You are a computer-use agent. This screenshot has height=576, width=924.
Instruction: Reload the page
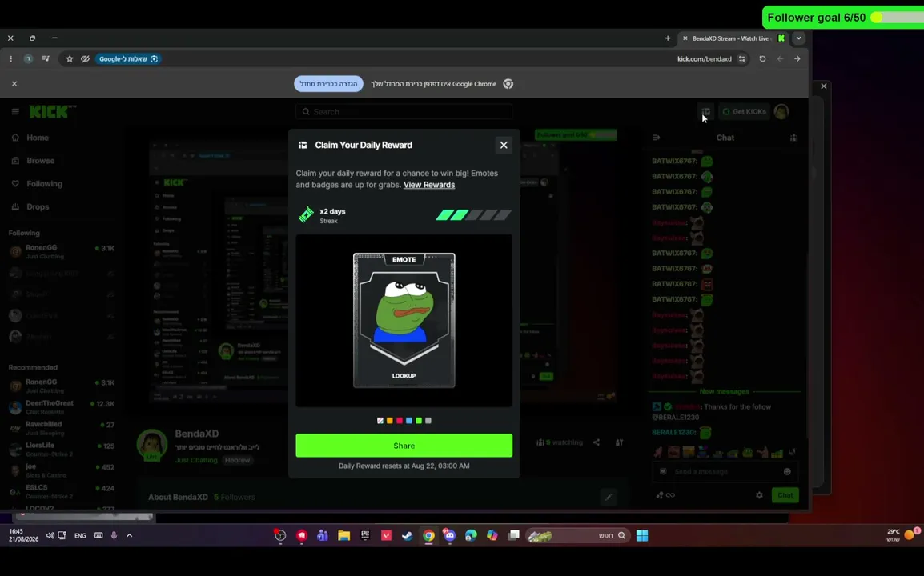click(762, 59)
